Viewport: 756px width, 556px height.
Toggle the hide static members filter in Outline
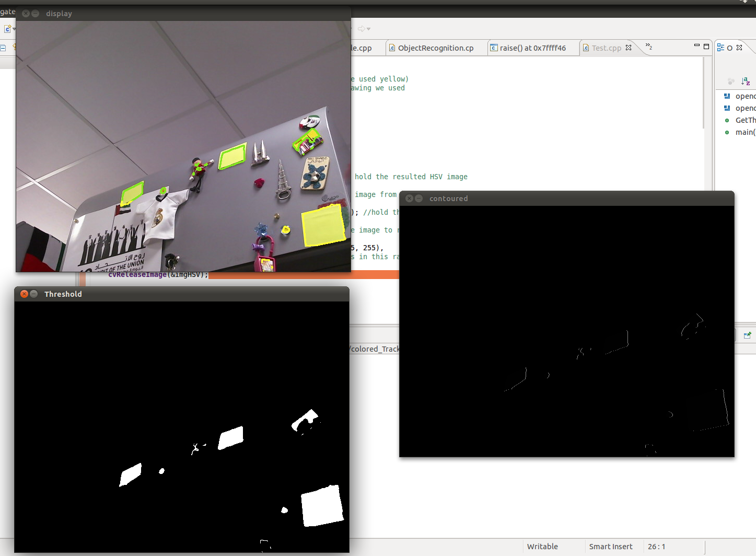[731, 82]
